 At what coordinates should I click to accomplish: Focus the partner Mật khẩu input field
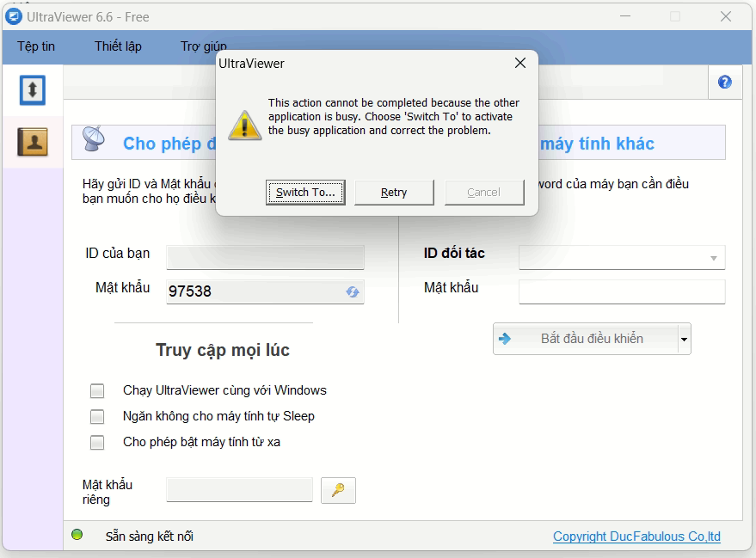tap(622, 291)
